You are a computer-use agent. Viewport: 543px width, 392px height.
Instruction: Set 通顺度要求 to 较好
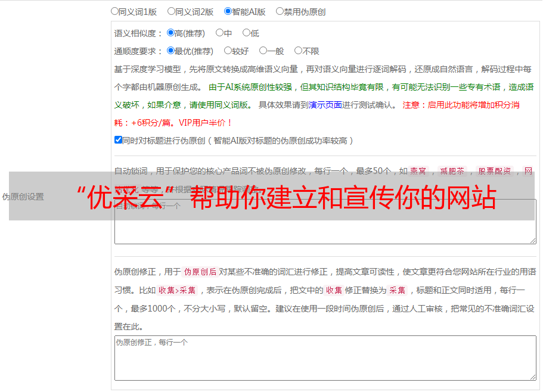pyautogui.click(x=228, y=51)
